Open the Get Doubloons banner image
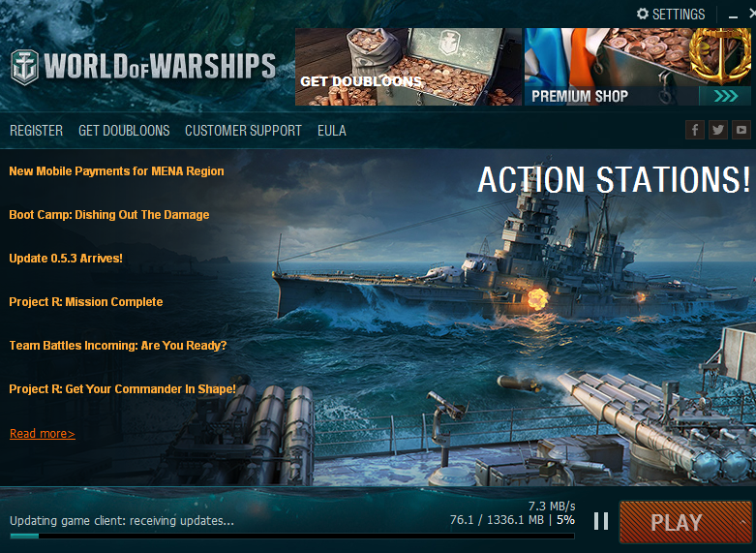Image resolution: width=756 pixels, height=553 pixels. 408,67
